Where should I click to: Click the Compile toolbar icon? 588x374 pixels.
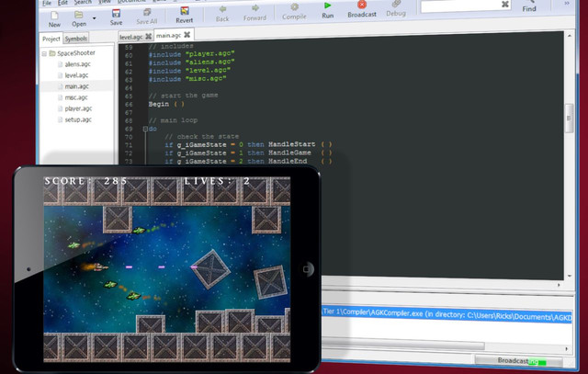click(294, 8)
